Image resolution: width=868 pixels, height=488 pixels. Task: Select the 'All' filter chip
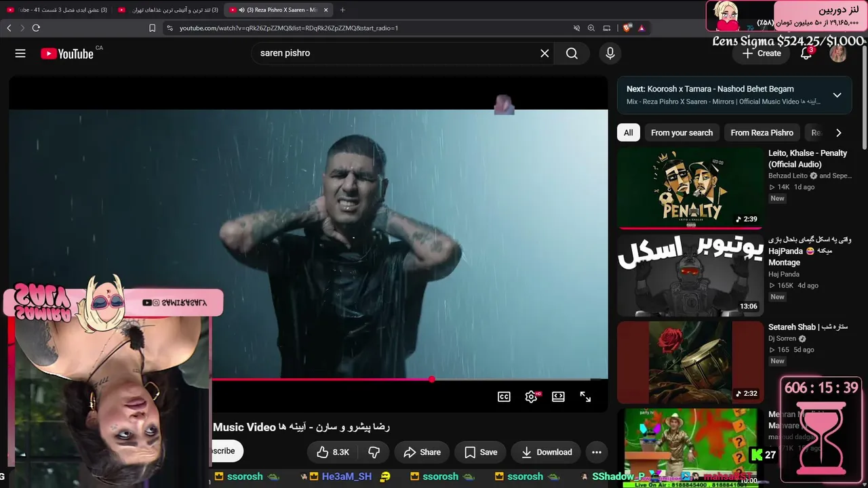pos(629,133)
